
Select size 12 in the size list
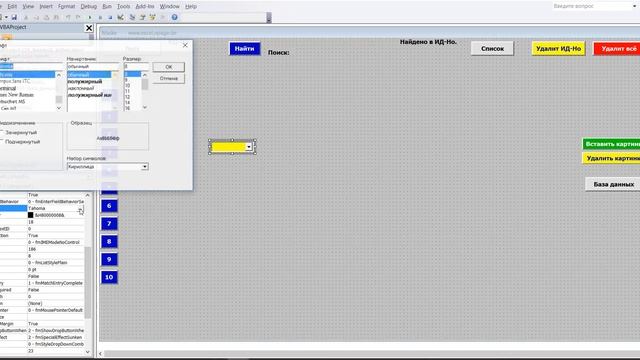[x=127, y=97]
